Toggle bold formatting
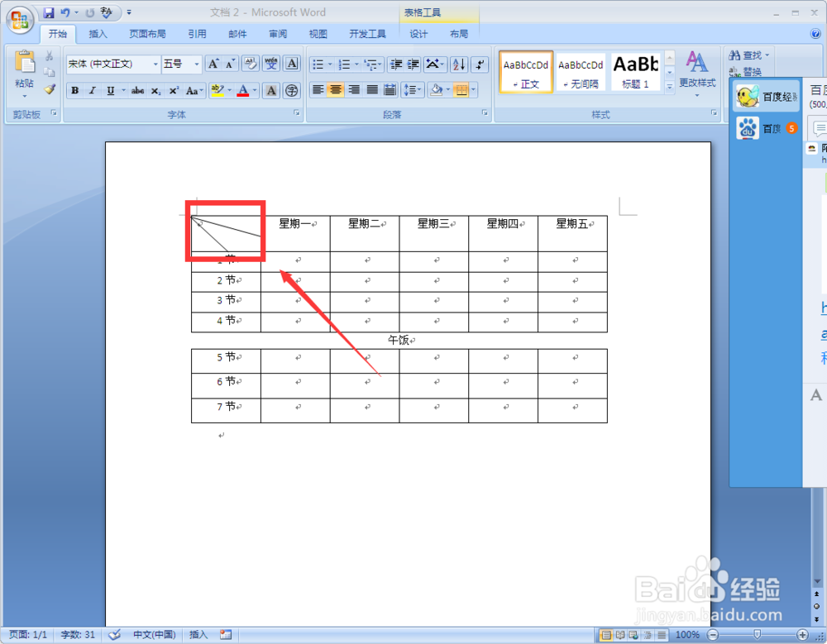 (x=74, y=90)
